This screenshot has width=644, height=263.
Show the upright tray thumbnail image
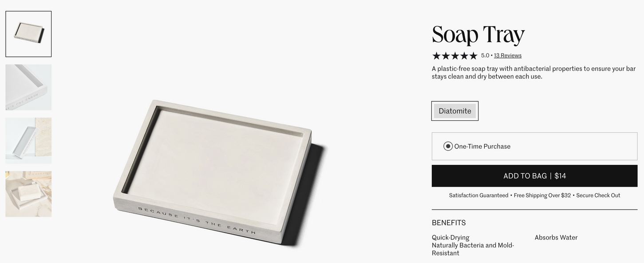click(x=28, y=140)
